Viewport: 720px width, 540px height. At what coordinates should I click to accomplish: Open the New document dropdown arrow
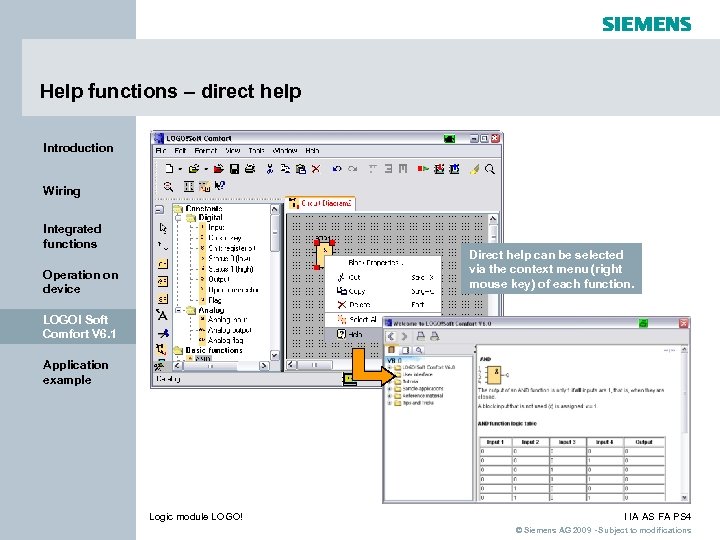(180, 169)
